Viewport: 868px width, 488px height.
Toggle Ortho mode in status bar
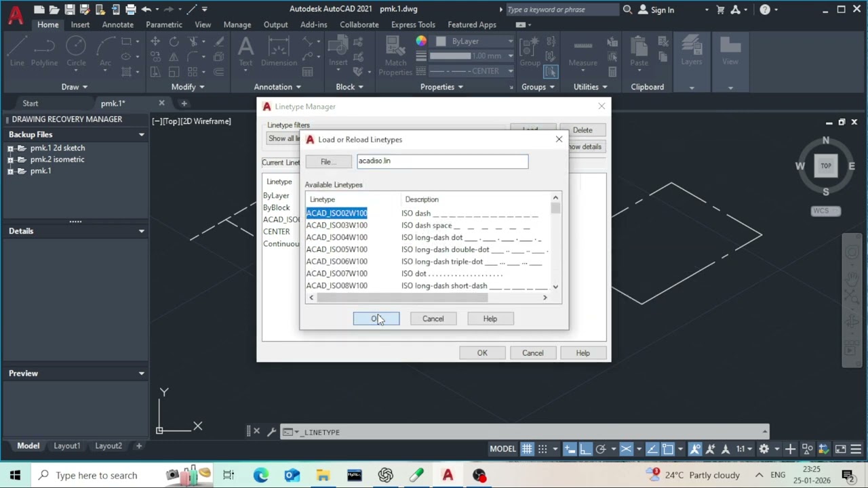coord(585,449)
